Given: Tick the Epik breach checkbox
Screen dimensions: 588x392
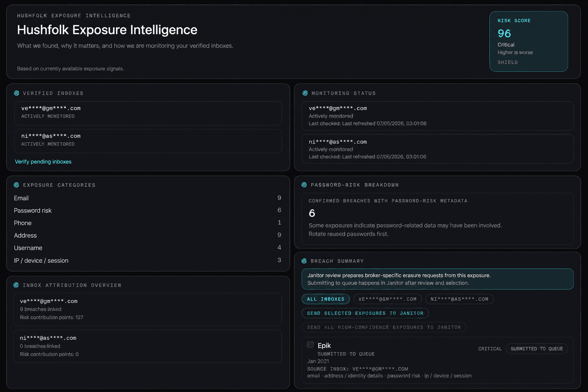Looking at the screenshot, I should coord(310,345).
